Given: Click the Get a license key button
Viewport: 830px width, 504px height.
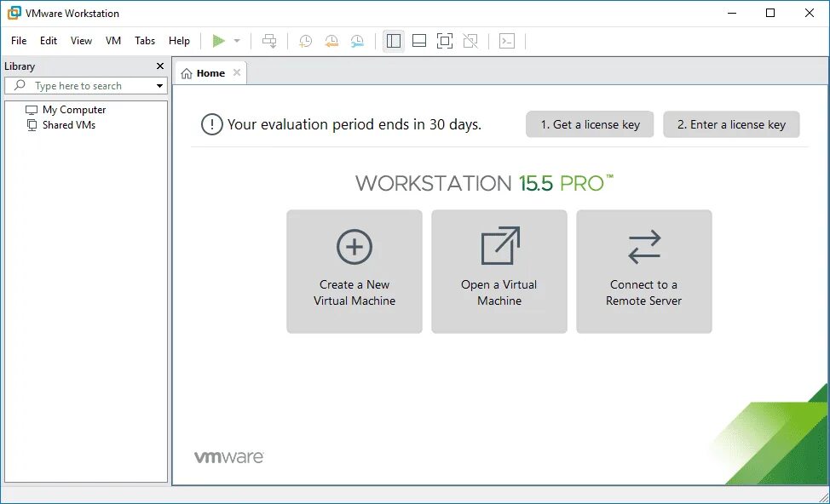Looking at the screenshot, I should coord(589,124).
